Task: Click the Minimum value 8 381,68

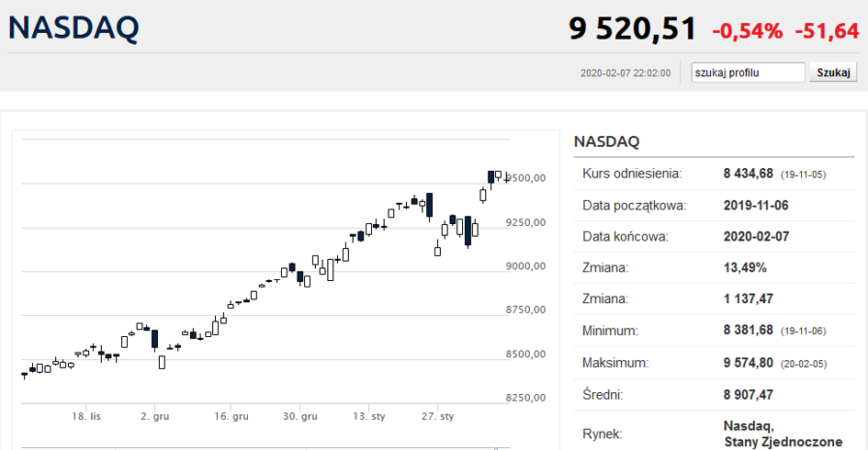Action: pos(748,331)
